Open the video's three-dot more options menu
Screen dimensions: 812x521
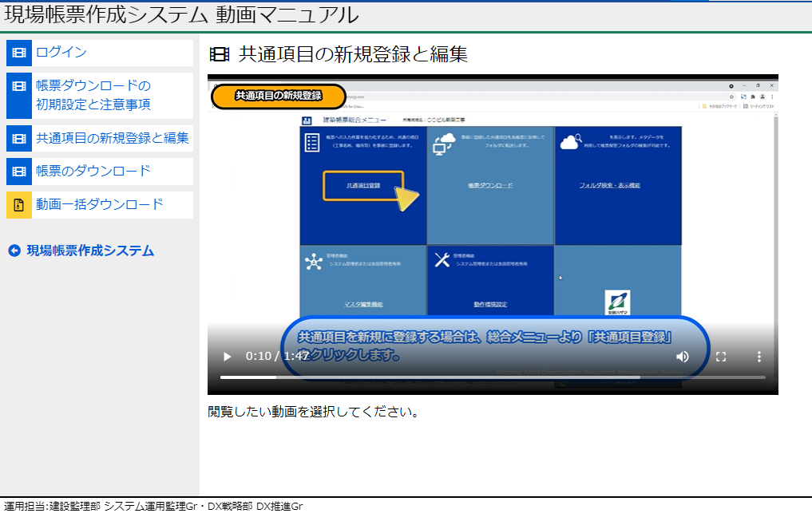[759, 357]
